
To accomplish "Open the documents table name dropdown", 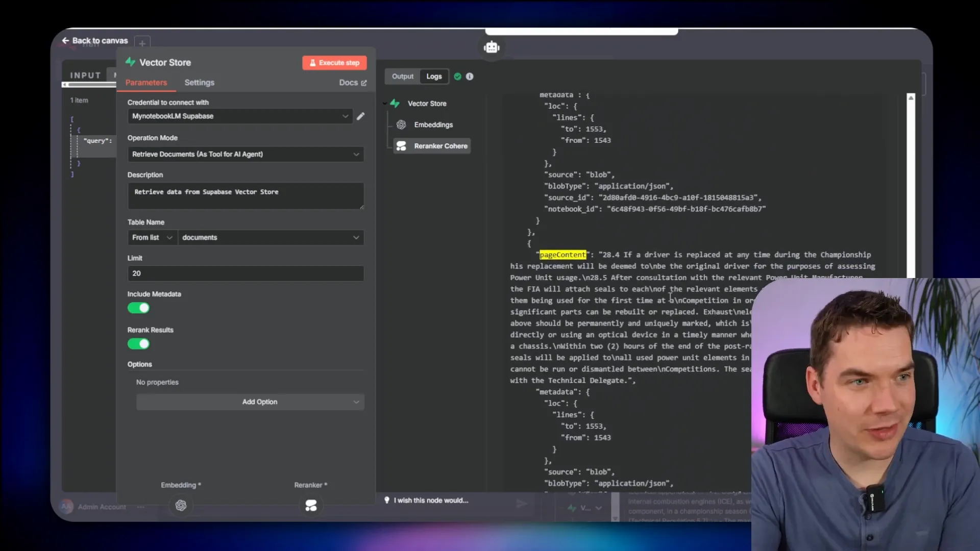I will 271,238.
